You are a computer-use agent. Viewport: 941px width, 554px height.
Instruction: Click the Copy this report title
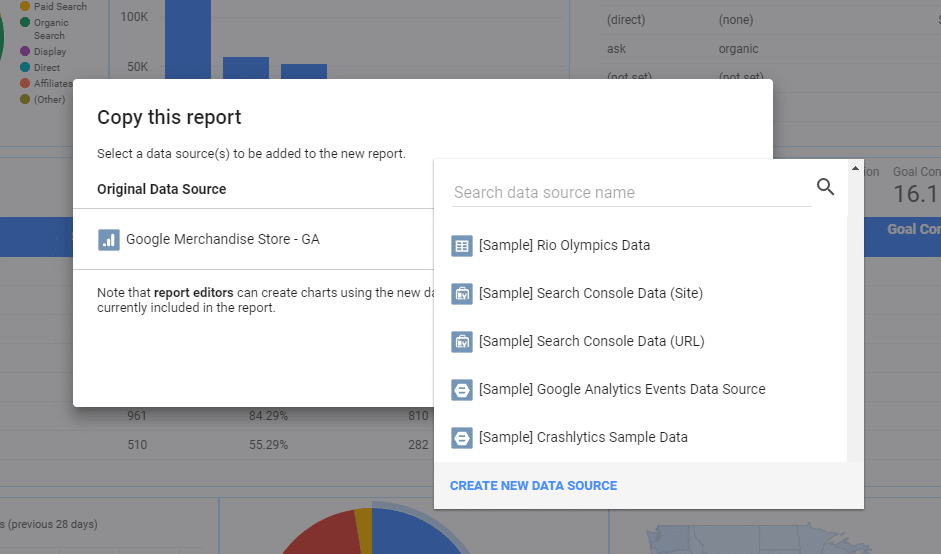pos(169,117)
